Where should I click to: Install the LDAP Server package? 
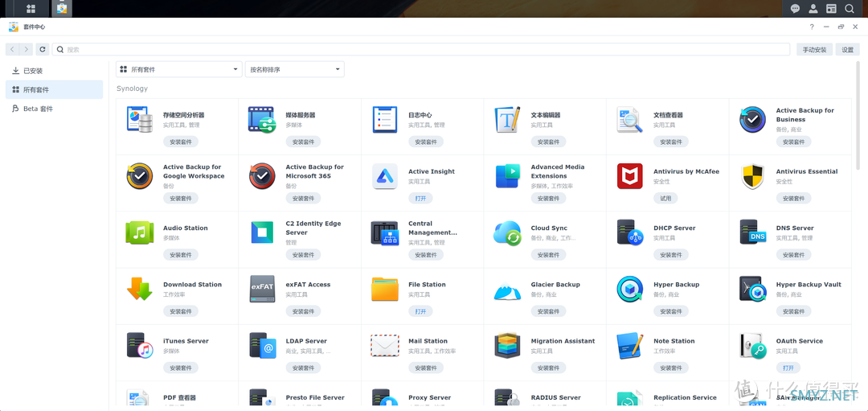click(303, 368)
